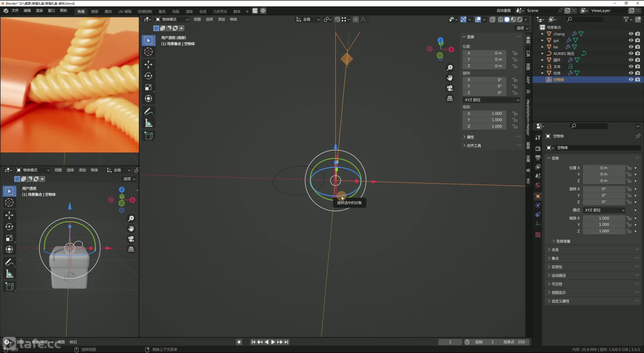Open the Physics properties tab icon

538,205
